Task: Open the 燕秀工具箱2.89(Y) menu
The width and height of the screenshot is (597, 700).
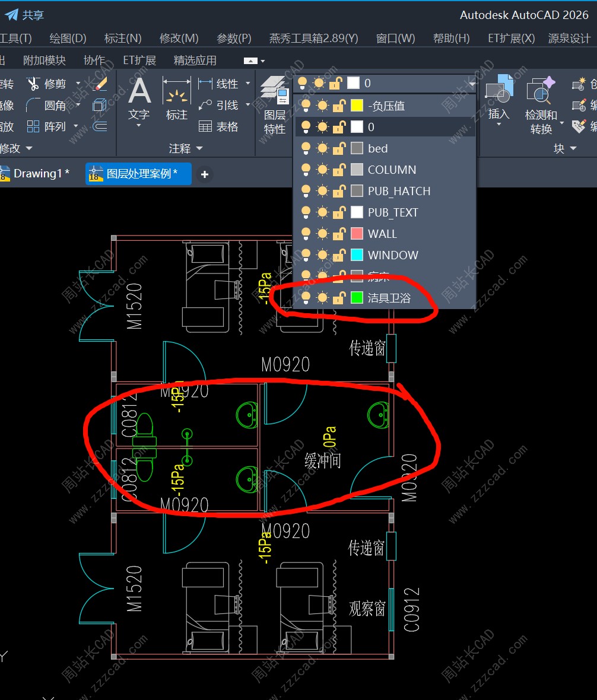Action: pyautogui.click(x=313, y=38)
